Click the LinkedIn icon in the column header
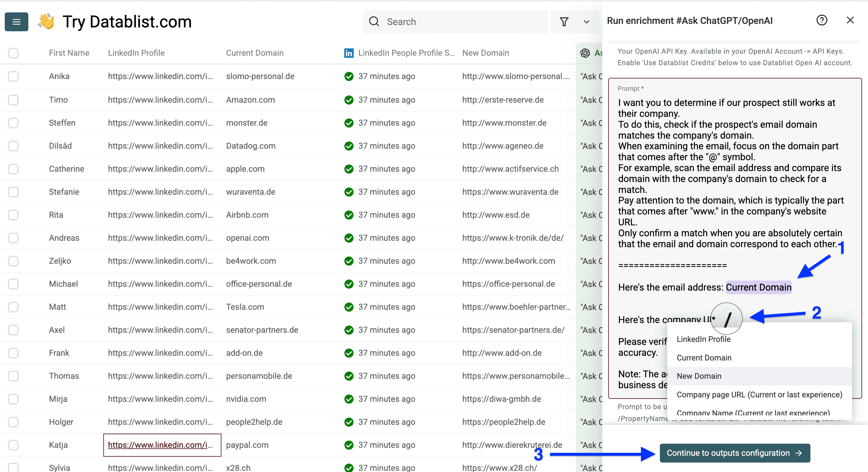Image resolution: width=868 pixels, height=472 pixels. pos(349,53)
